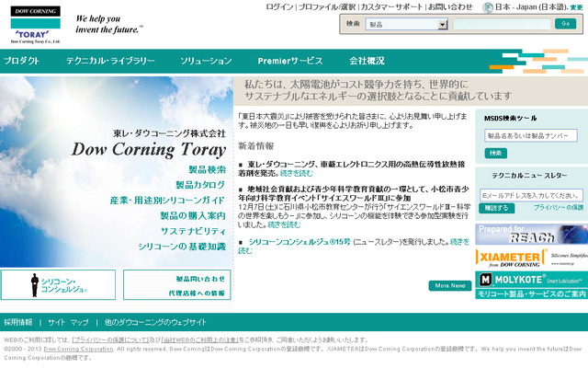Image resolution: width=588 pixels, height=368 pixels.
Task: Open 採用情報 in the footer bar
Action: [18, 322]
